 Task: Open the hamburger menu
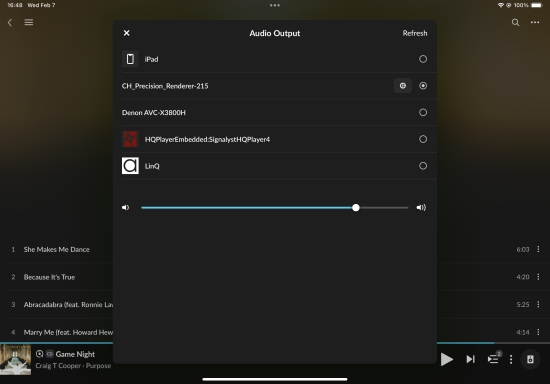pyautogui.click(x=29, y=22)
